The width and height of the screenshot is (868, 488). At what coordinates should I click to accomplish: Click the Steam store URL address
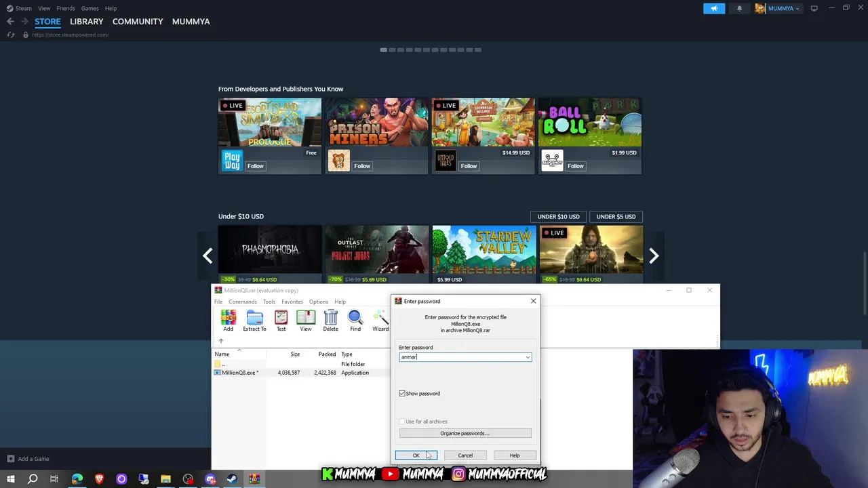70,35
